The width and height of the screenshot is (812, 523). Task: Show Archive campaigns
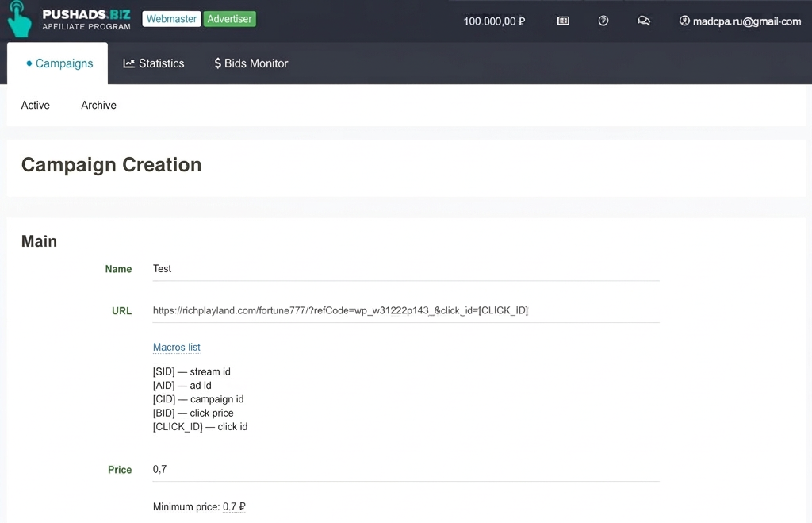point(98,106)
